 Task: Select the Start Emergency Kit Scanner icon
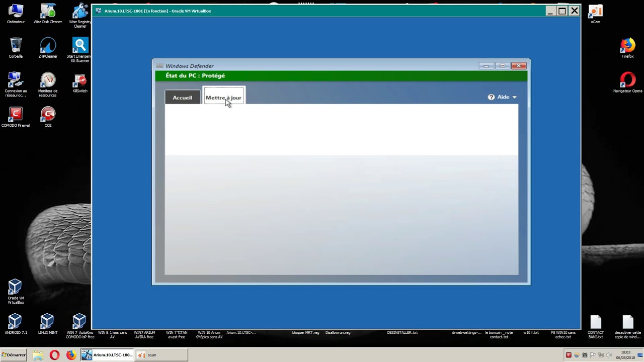(x=80, y=50)
